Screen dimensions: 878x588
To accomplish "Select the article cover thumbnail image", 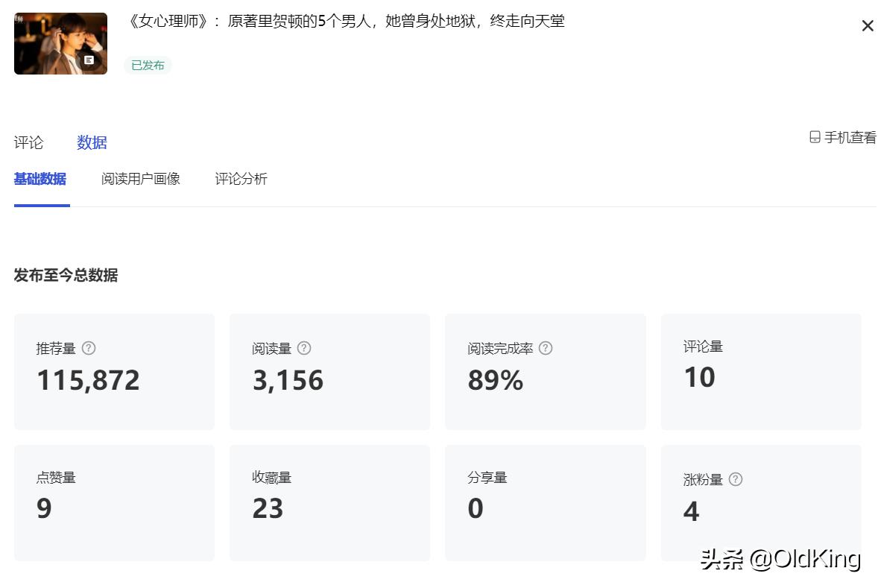I will [x=60, y=42].
